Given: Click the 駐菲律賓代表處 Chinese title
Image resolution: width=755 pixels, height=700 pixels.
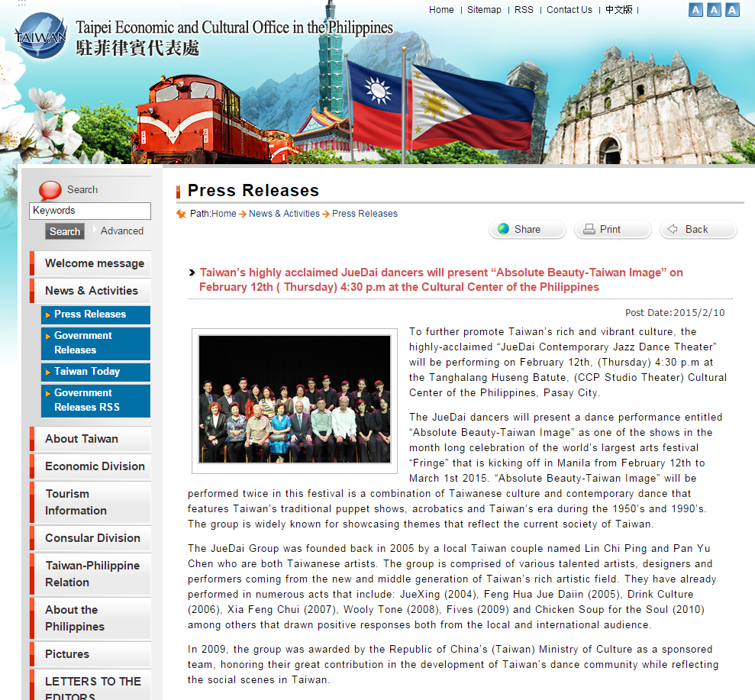Looking at the screenshot, I should [x=137, y=47].
